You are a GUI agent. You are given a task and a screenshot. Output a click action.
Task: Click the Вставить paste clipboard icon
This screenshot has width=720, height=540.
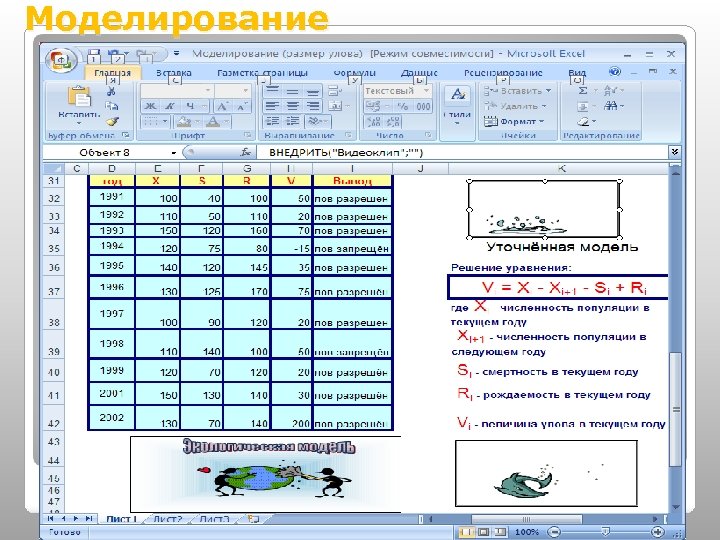(x=79, y=97)
